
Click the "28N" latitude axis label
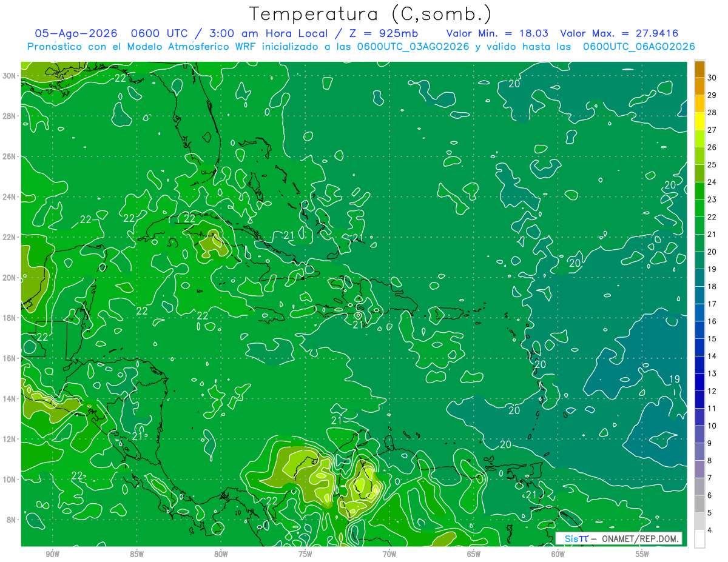(8, 116)
